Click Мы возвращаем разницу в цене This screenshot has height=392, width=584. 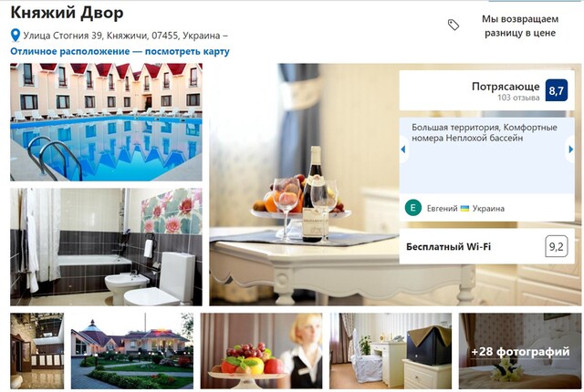coord(520,26)
